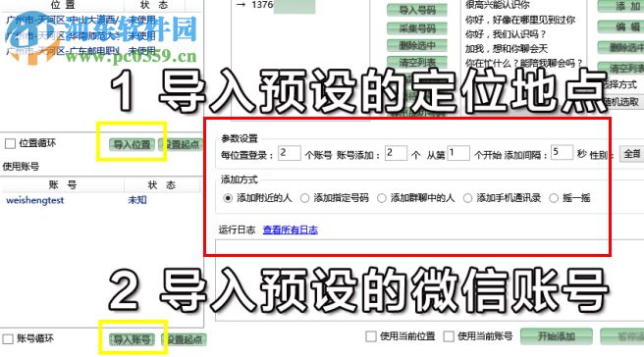The height and width of the screenshot is (357, 644).
Task: Select the 摇一摇 radio option
Action: coord(554,198)
